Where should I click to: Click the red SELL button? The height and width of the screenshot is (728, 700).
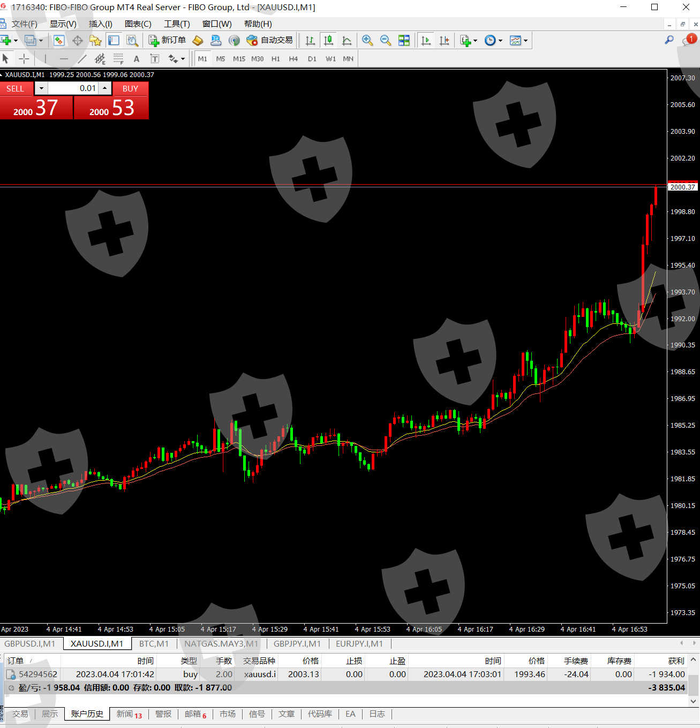[15, 88]
